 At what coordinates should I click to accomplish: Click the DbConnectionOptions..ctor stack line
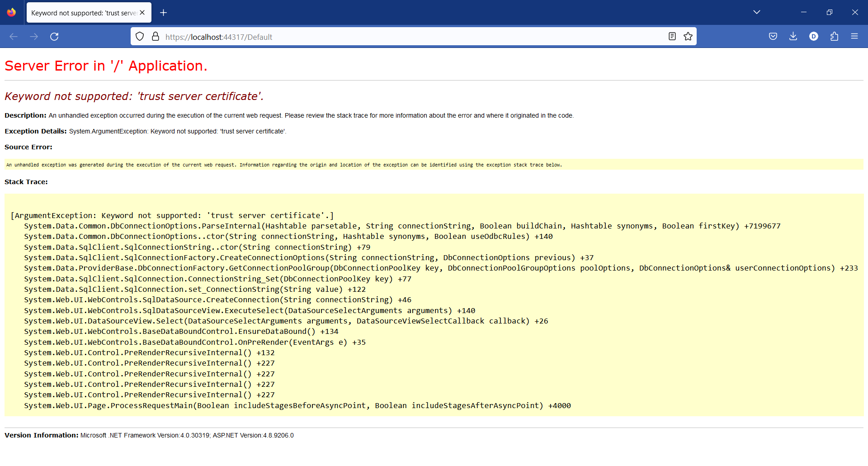(288, 237)
